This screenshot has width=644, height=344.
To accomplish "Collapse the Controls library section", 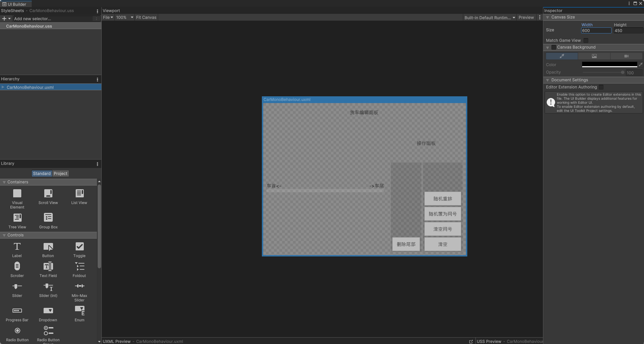I will pos(4,235).
